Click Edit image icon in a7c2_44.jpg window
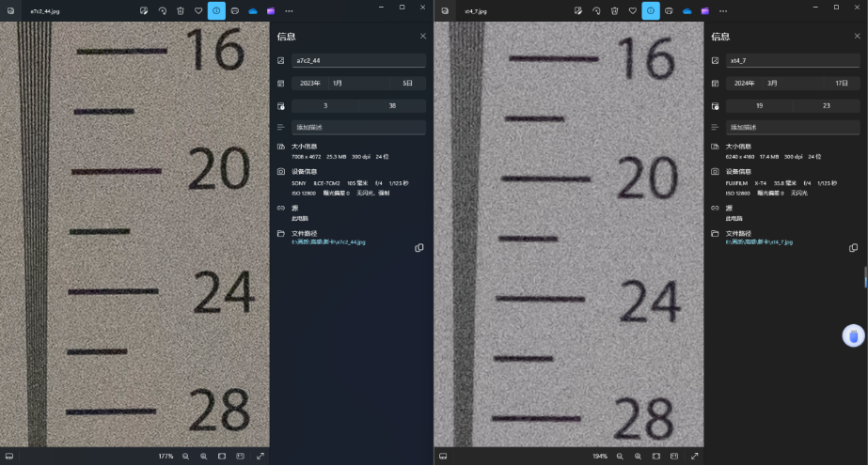868x466 pixels. click(144, 10)
